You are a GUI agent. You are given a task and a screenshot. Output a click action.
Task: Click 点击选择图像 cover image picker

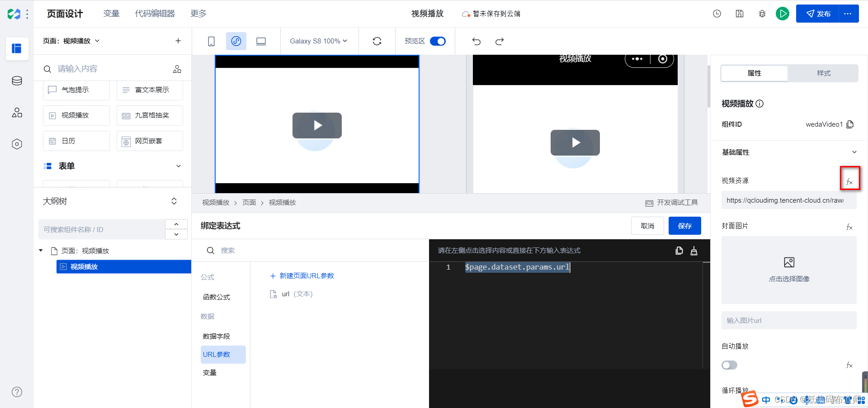tap(789, 270)
